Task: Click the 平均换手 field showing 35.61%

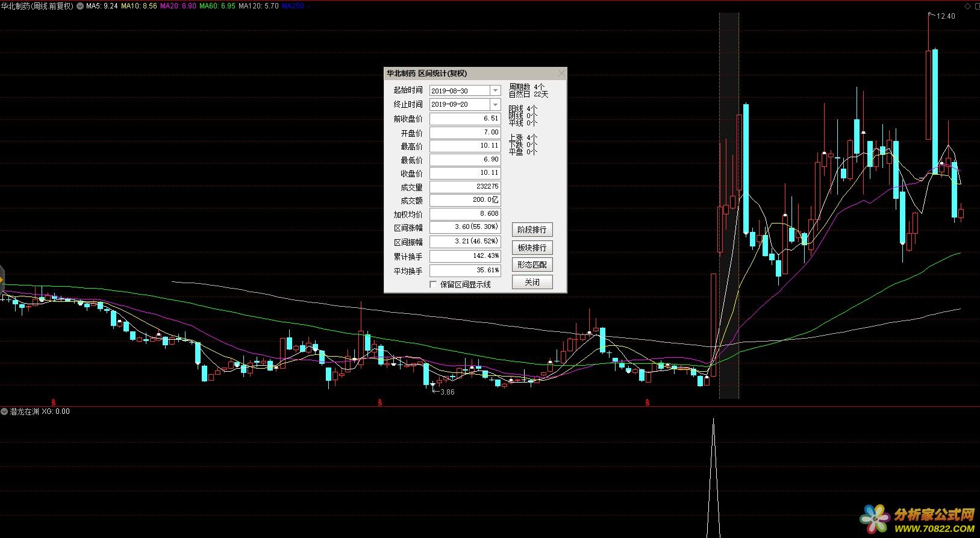Action: (x=464, y=271)
